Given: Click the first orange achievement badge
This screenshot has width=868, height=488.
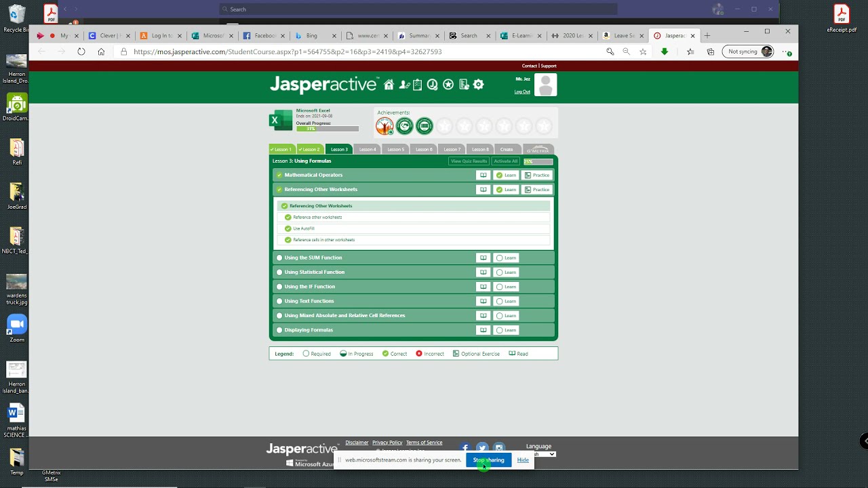Looking at the screenshot, I should [384, 125].
